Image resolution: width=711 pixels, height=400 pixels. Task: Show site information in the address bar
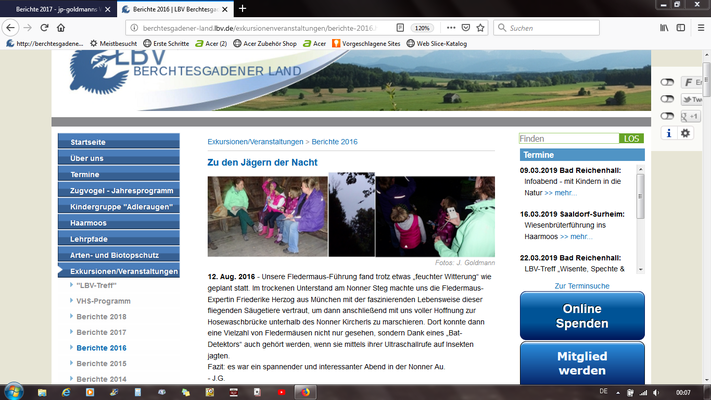pos(134,28)
